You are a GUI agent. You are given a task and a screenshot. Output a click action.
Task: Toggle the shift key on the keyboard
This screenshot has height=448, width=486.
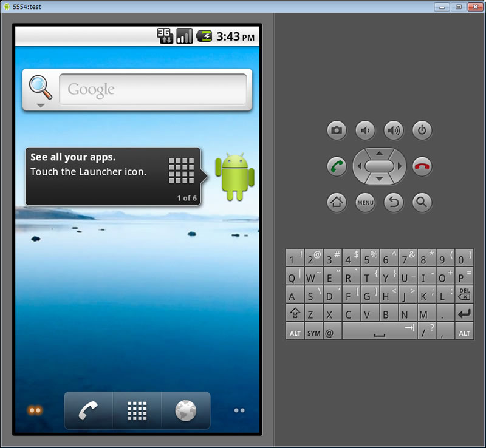[x=295, y=314]
